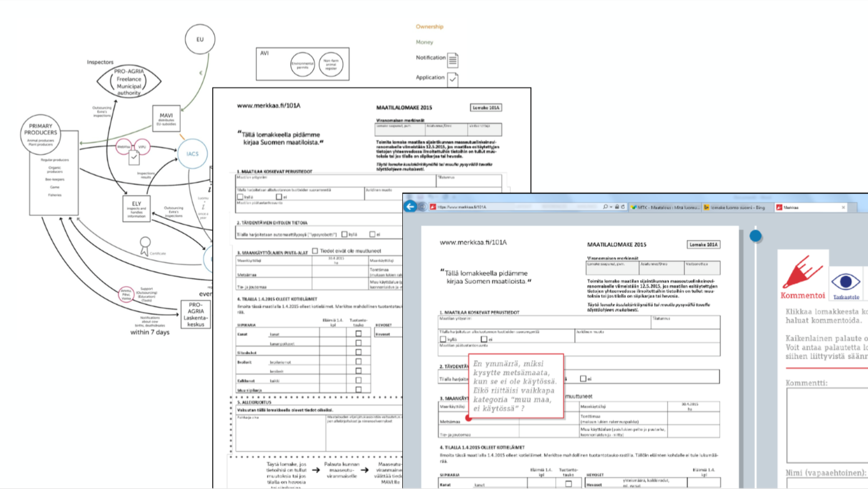
Task: Click the checkmark document icon below WebHeli
Action: (134, 158)
